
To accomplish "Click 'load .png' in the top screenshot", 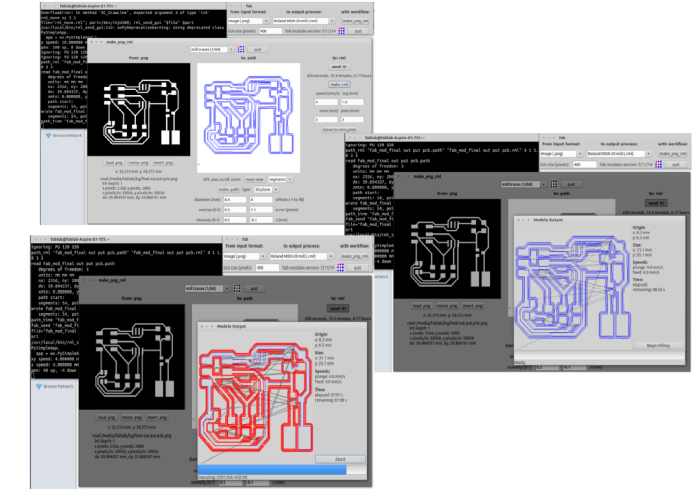I will click(114, 163).
